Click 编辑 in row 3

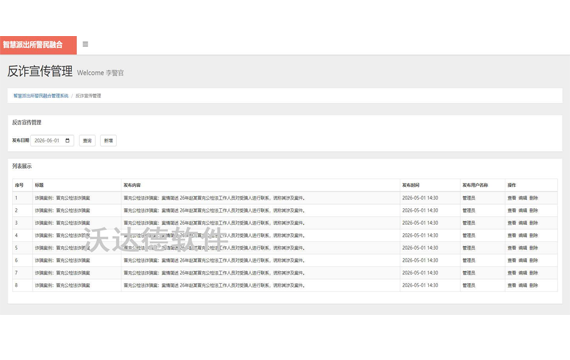523,223
